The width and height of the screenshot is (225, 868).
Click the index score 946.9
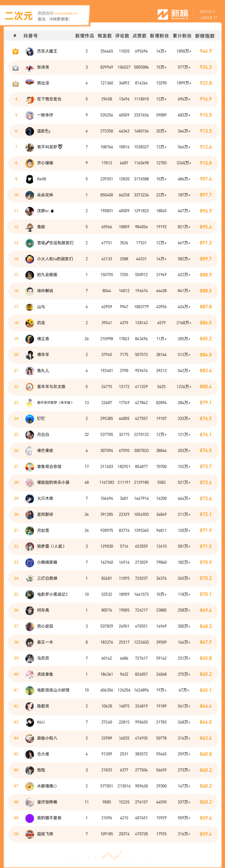pos(205,51)
